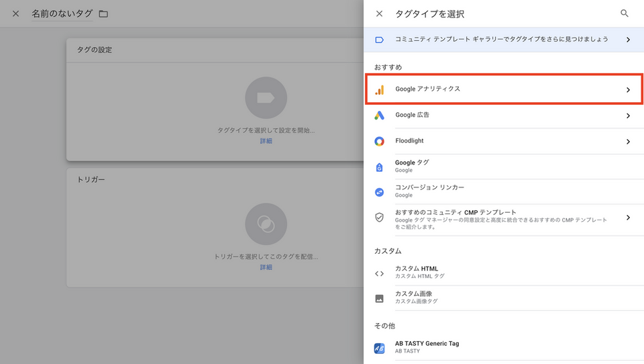Click the AB TASTY logo icon

click(x=380, y=348)
